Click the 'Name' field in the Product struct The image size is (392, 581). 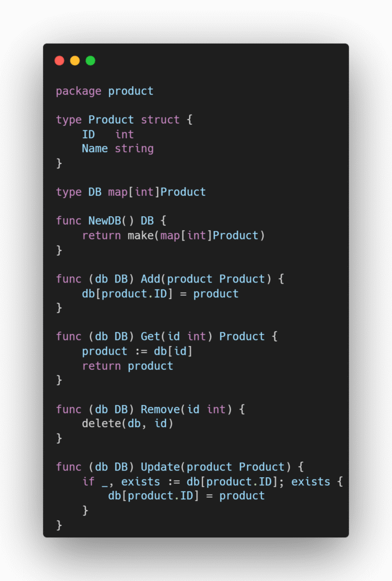95,149
